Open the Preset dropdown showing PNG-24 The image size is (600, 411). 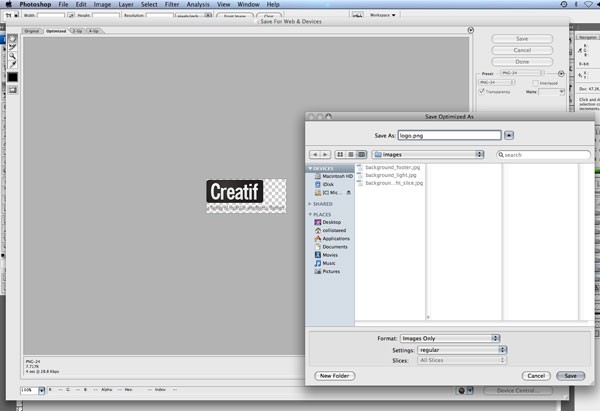(x=522, y=73)
